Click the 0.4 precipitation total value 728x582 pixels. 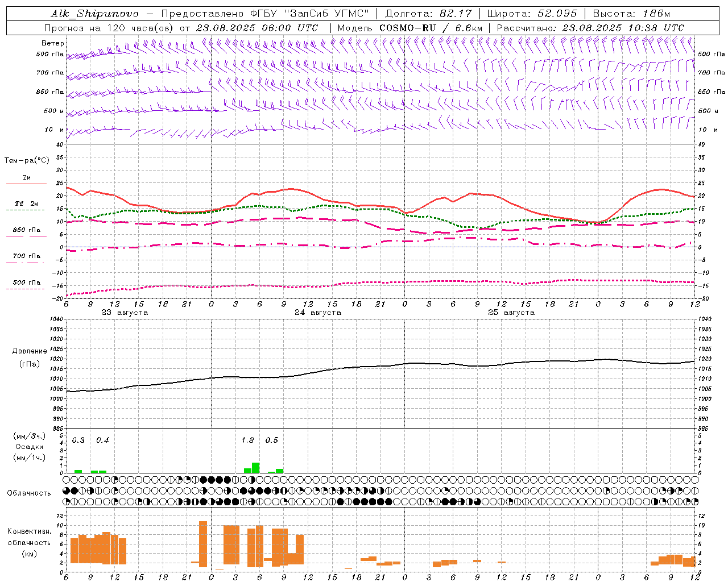102,440
